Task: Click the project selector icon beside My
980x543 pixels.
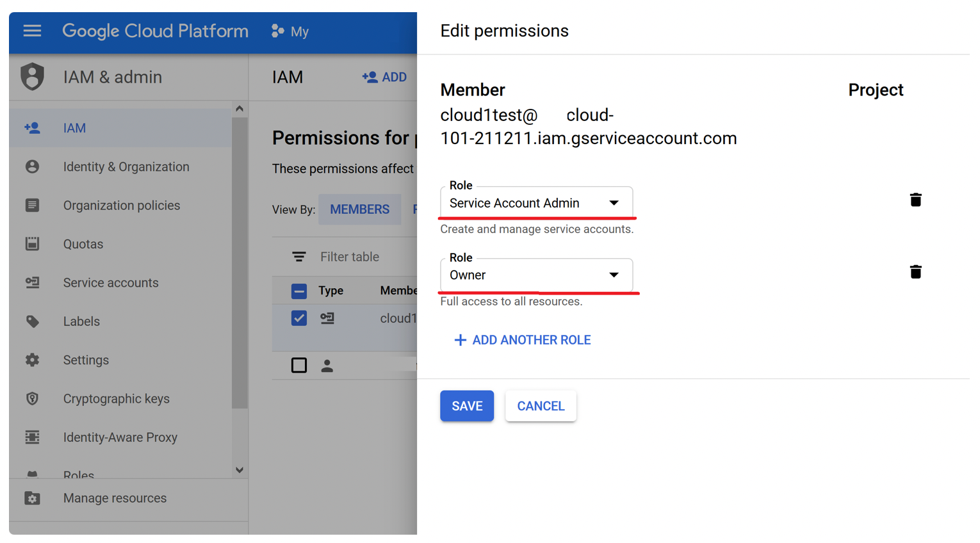Action: point(277,31)
